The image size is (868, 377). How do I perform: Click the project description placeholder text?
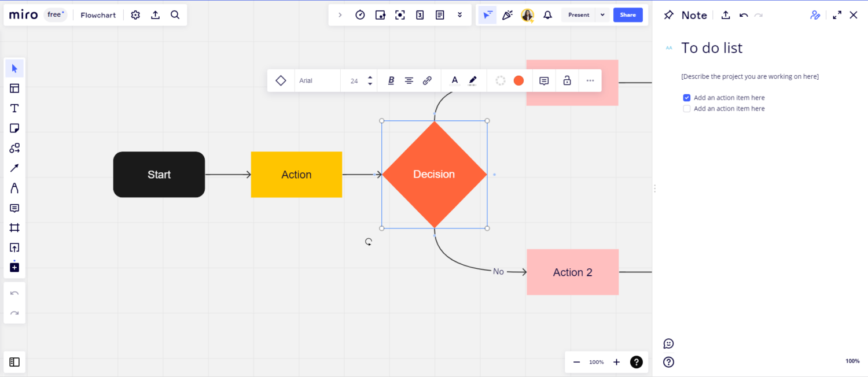pyautogui.click(x=750, y=76)
